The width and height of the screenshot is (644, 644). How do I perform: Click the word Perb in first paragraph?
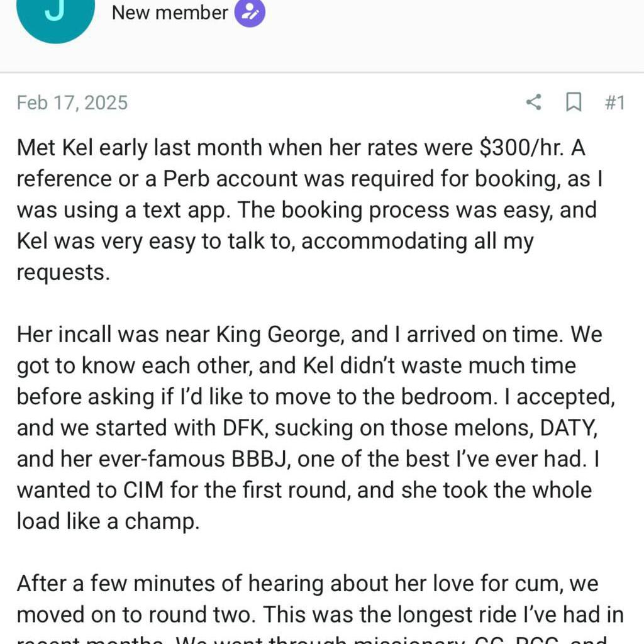click(187, 179)
